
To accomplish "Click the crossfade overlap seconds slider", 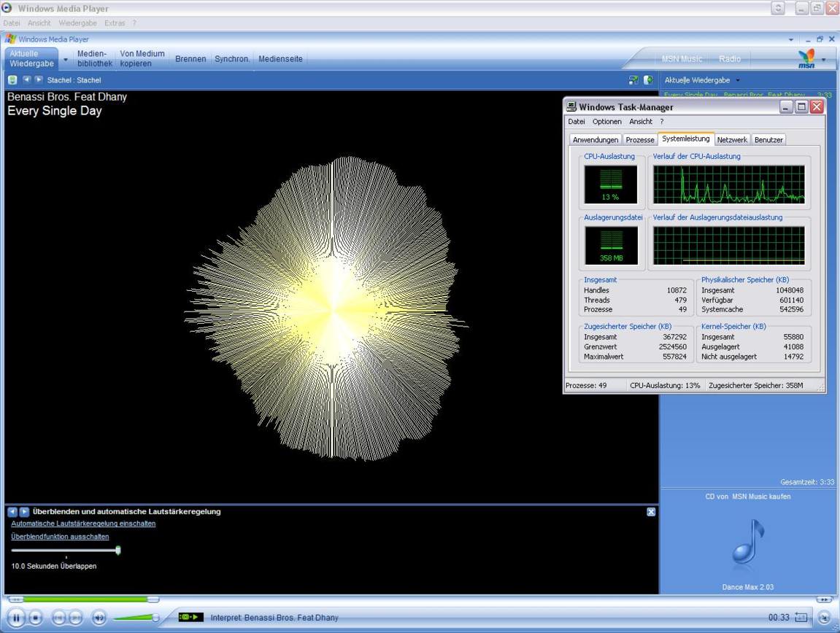I will (117, 551).
